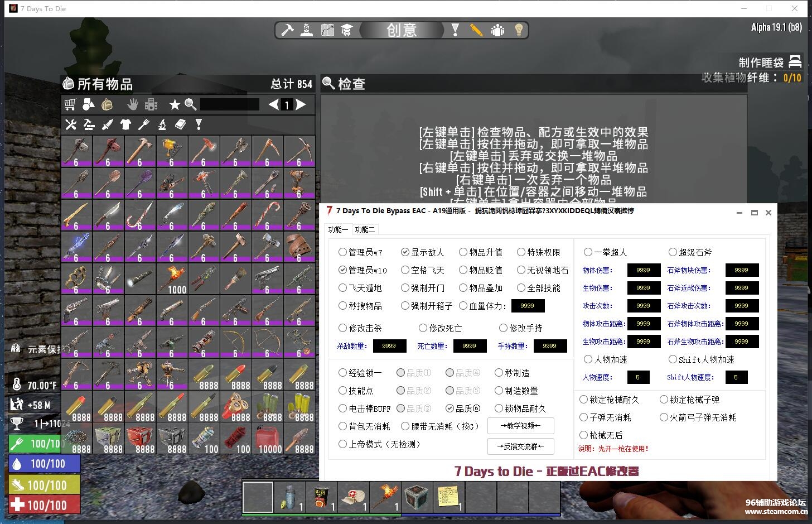Click the →教学视频← button

[x=520, y=426]
